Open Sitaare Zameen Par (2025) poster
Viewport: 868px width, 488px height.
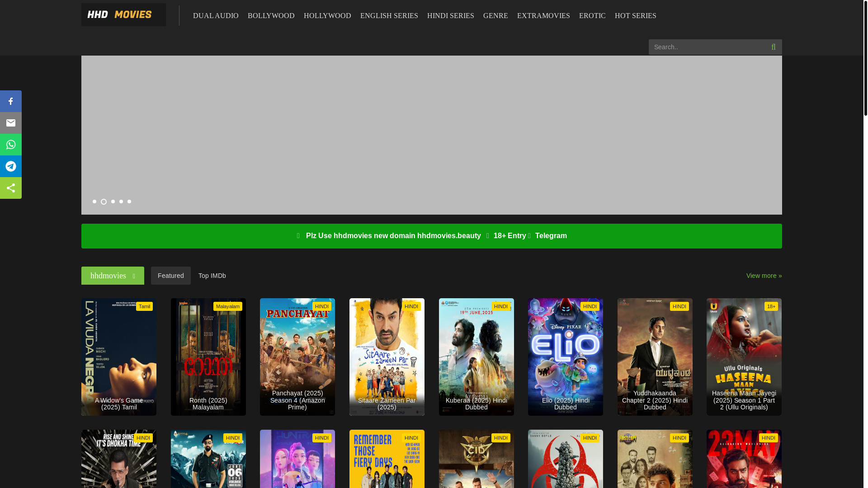coord(387,357)
